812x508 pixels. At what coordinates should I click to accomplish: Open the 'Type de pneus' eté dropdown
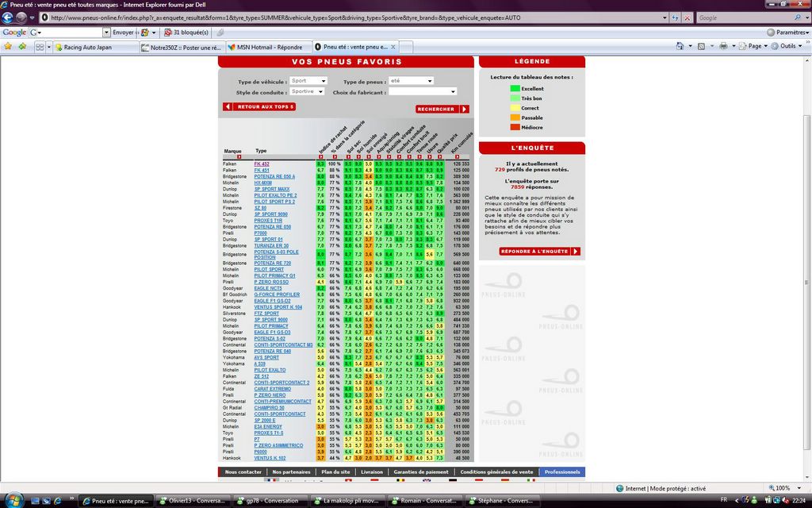click(x=412, y=81)
